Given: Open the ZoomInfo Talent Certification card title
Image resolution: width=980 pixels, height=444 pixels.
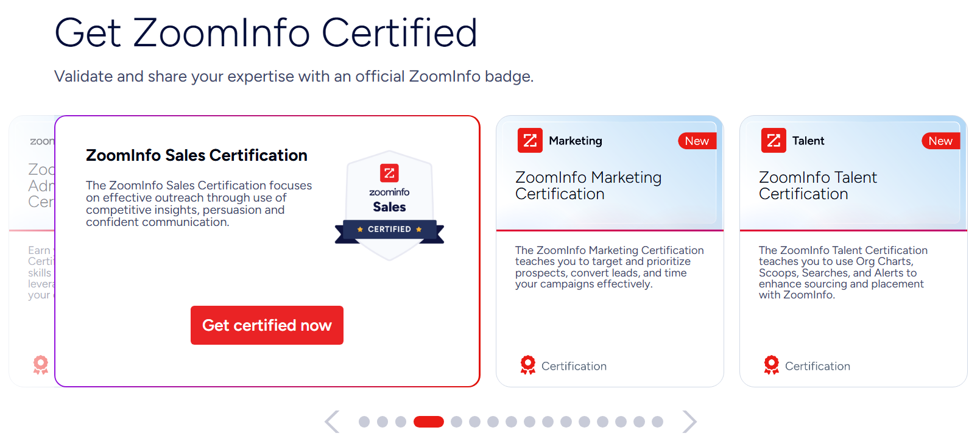Looking at the screenshot, I should click(x=818, y=186).
